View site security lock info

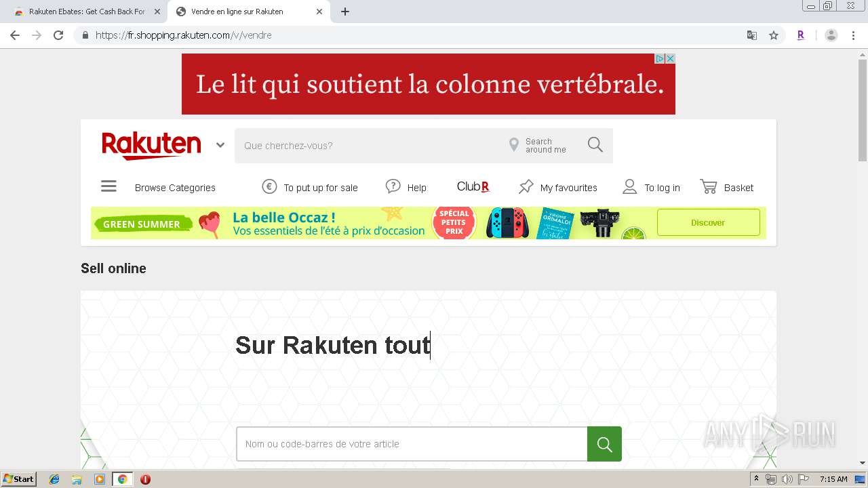85,35
